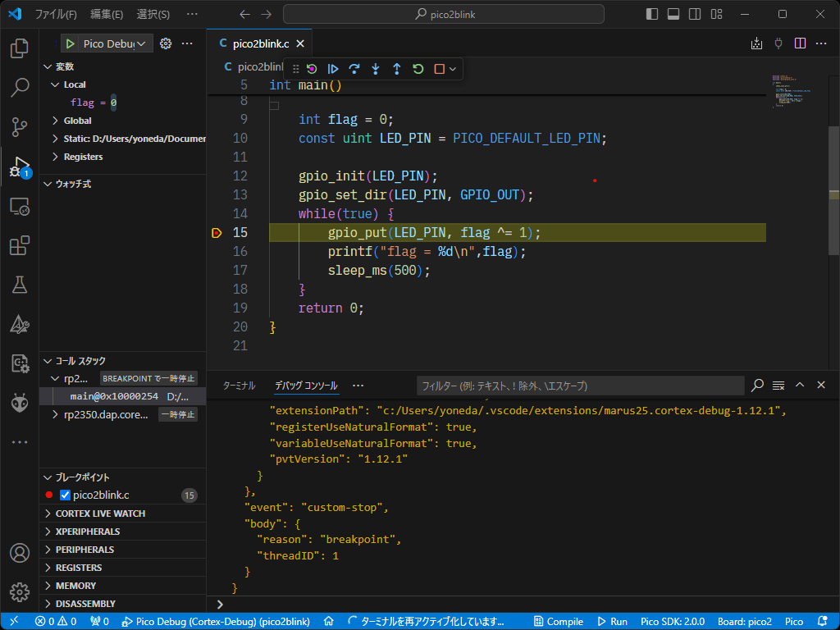Show additional views via activity bar ellipsis

[20, 442]
